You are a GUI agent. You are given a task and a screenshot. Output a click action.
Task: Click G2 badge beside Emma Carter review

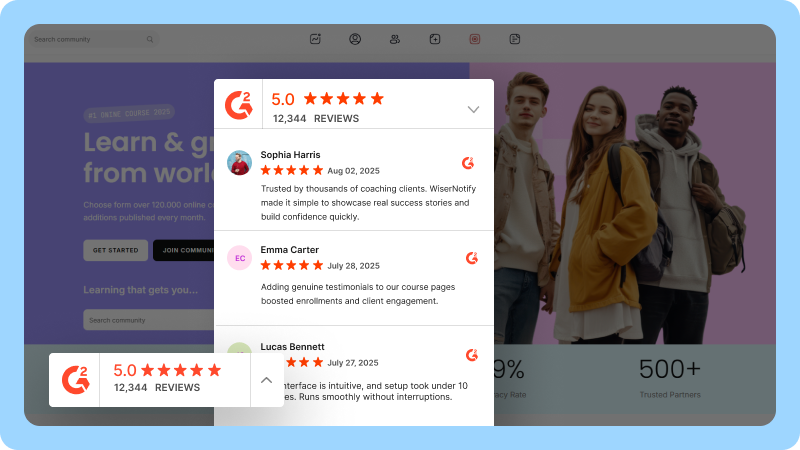click(x=472, y=258)
